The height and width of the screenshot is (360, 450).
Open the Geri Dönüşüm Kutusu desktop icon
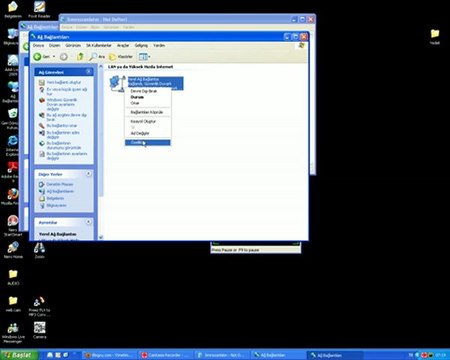tap(13, 119)
